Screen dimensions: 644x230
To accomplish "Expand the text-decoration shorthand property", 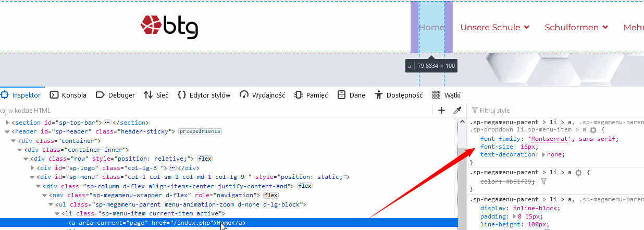I will 544,154.
